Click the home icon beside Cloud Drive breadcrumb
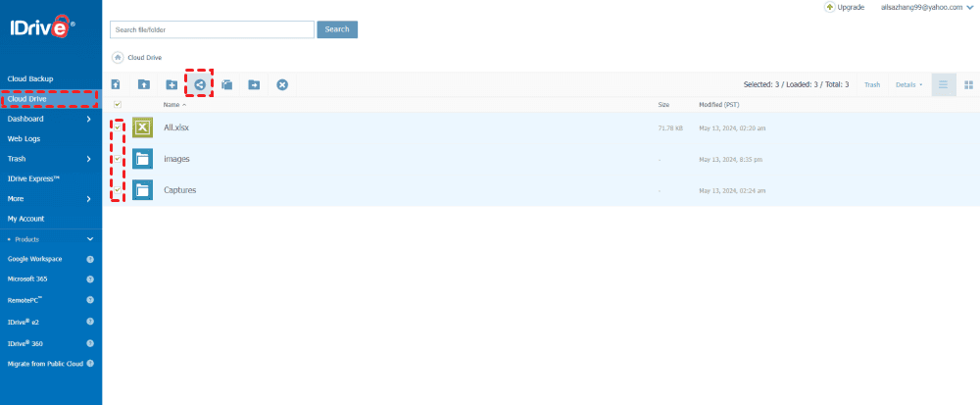This screenshot has width=980, height=405. click(118, 58)
